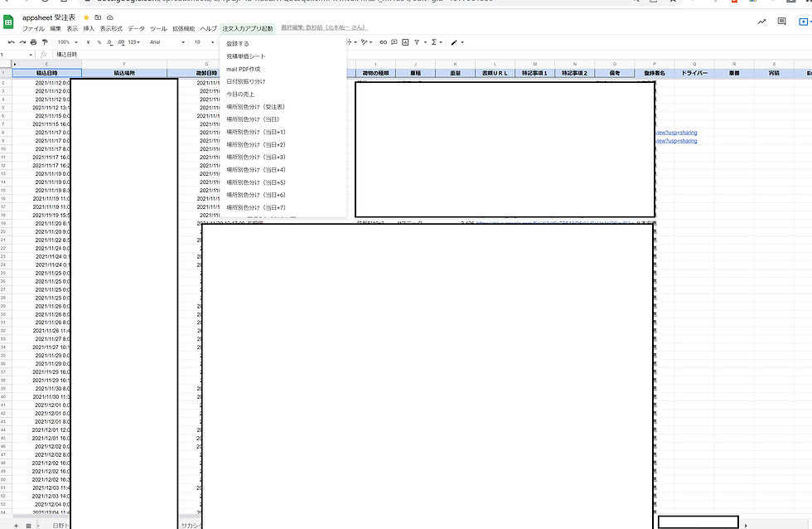Open the 最終編集 version history link
The width and height of the screenshot is (812, 529).
[x=324, y=27]
